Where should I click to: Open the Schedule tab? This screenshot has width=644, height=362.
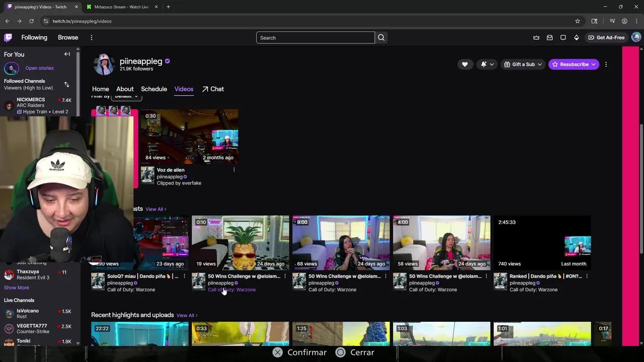pos(154,89)
